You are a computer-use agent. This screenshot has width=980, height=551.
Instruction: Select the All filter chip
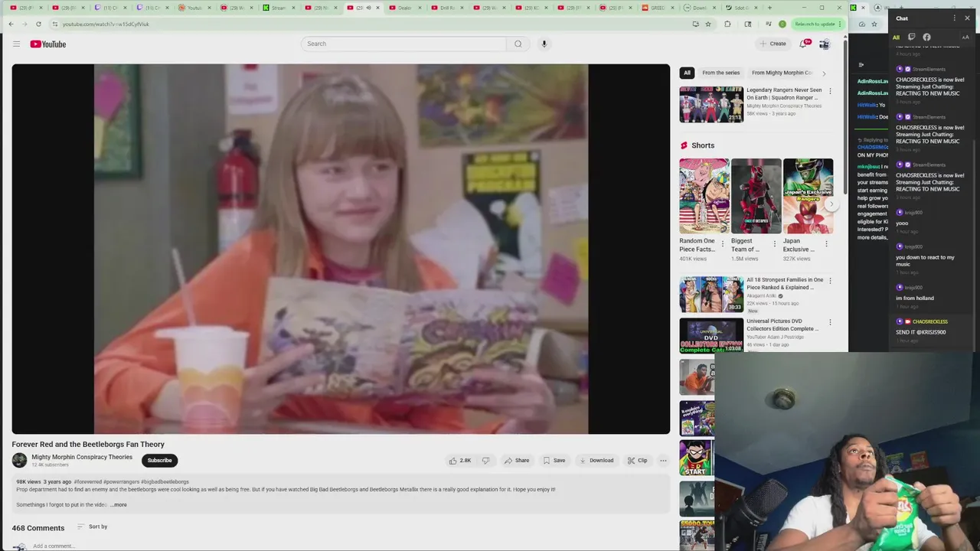[x=687, y=73]
